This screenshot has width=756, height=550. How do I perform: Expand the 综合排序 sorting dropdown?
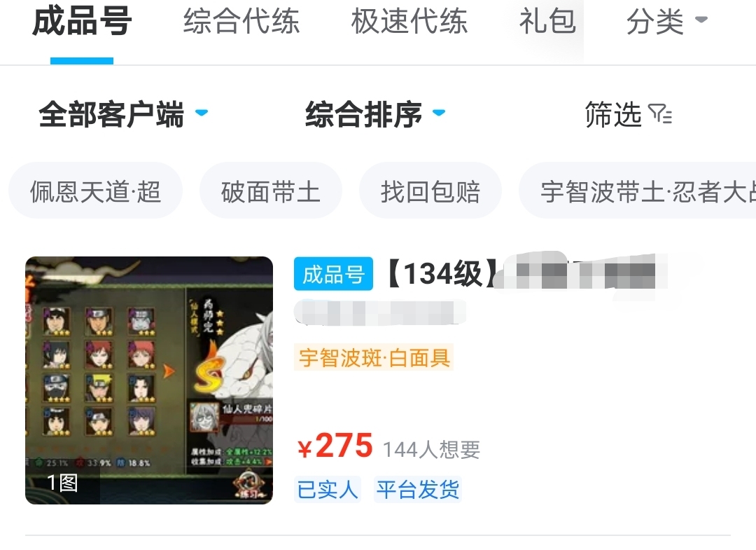click(375, 114)
